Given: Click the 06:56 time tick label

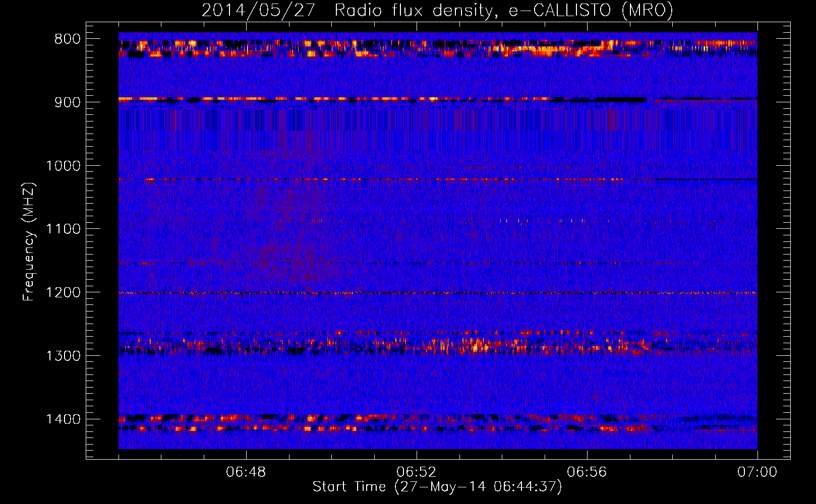Looking at the screenshot, I should [587, 472].
